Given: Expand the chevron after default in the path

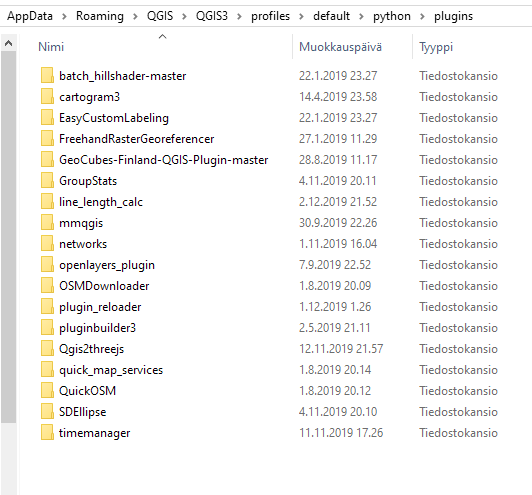Looking at the screenshot, I should click(361, 16).
